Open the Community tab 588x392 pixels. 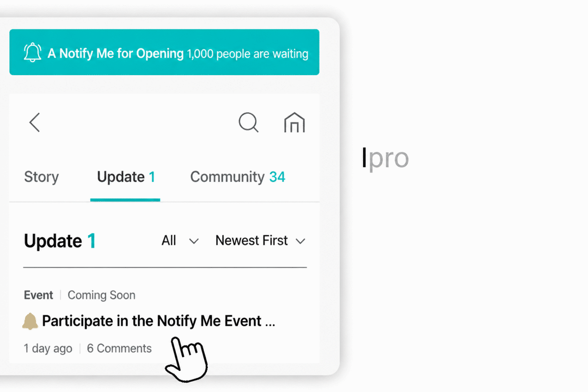pyautogui.click(x=237, y=177)
